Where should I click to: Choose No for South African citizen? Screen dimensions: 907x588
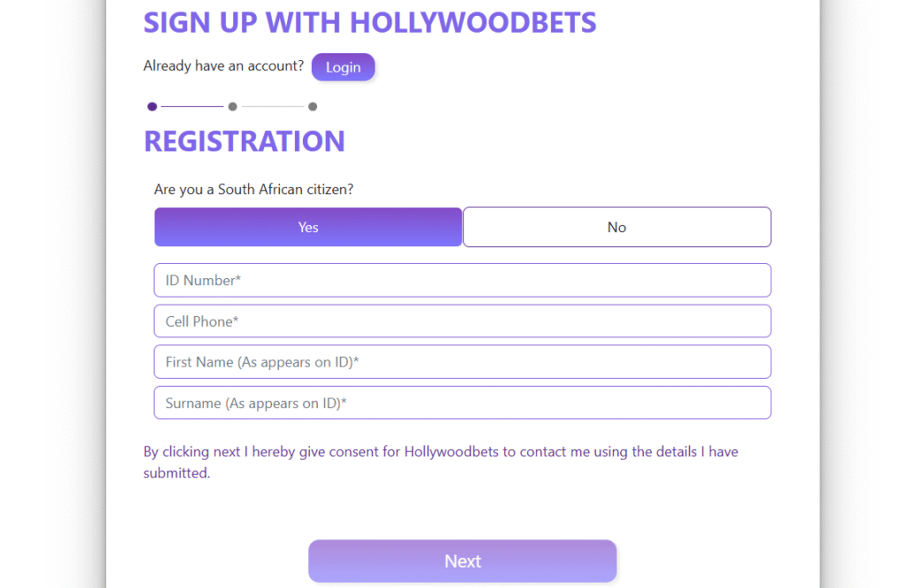click(x=616, y=228)
